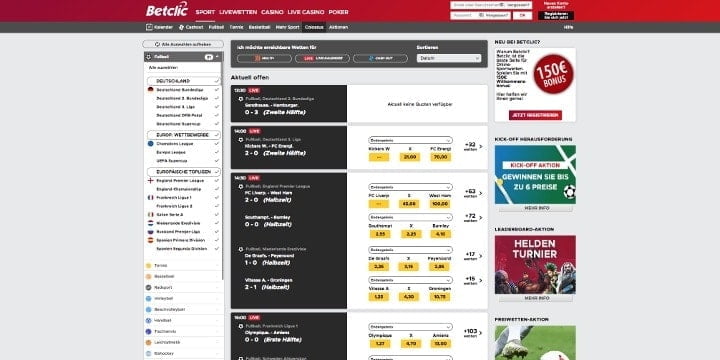Click the username input field in the header
This screenshot has width=720, height=360.
tap(491, 5)
